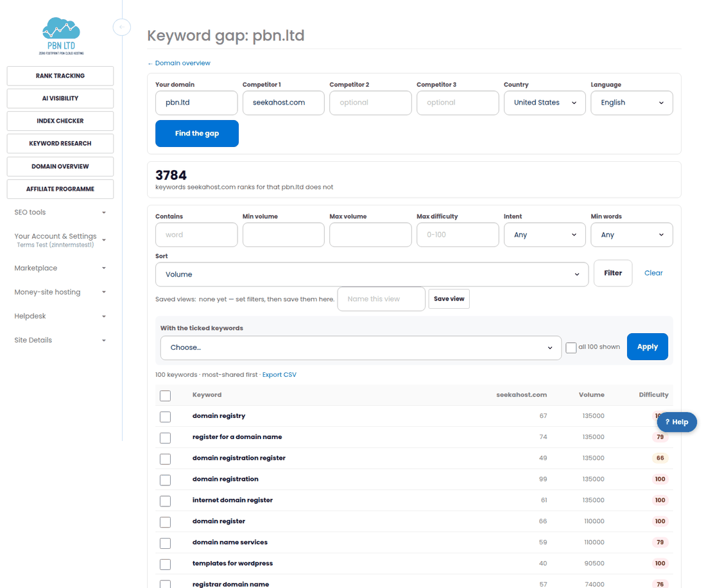Open Index Checker
The image size is (706, 588).
click(60, 121)
